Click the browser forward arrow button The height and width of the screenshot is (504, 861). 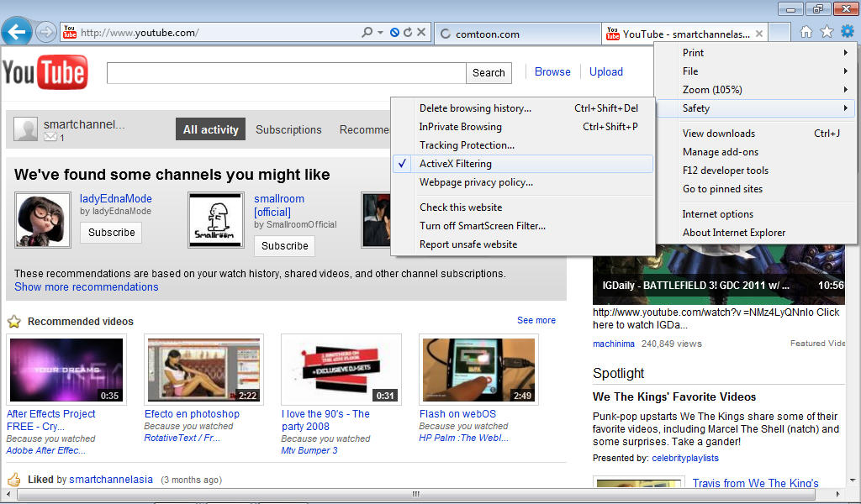[46, 33]
